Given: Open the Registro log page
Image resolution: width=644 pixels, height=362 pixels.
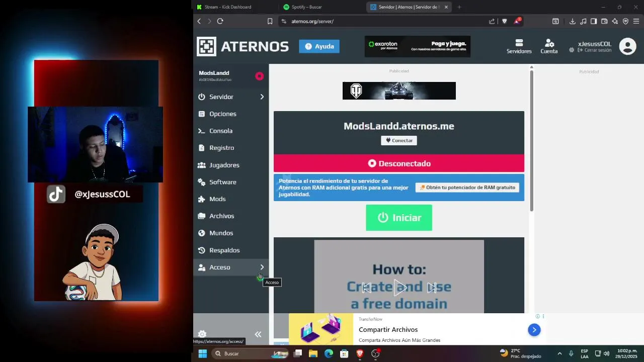Looking at the screenshot, I should (x=231, y=148).
